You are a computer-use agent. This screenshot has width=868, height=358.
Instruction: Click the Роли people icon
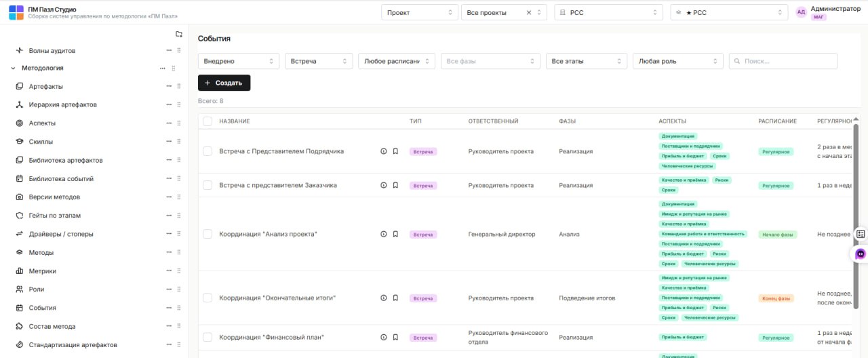pyautogui.click(x=20, y=289)
